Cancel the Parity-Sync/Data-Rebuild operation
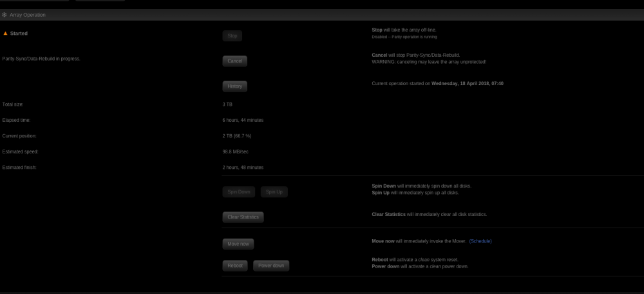 click(x=235, y=61)
